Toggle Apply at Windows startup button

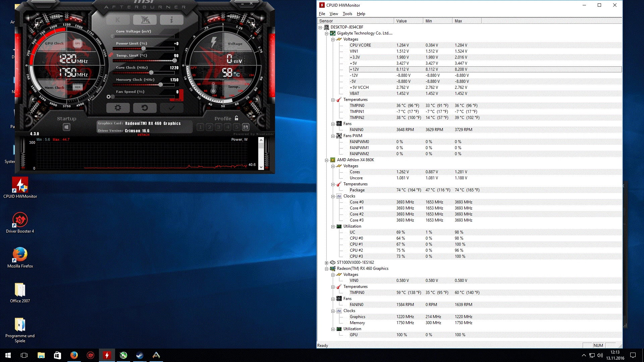(x=66, y=127)
